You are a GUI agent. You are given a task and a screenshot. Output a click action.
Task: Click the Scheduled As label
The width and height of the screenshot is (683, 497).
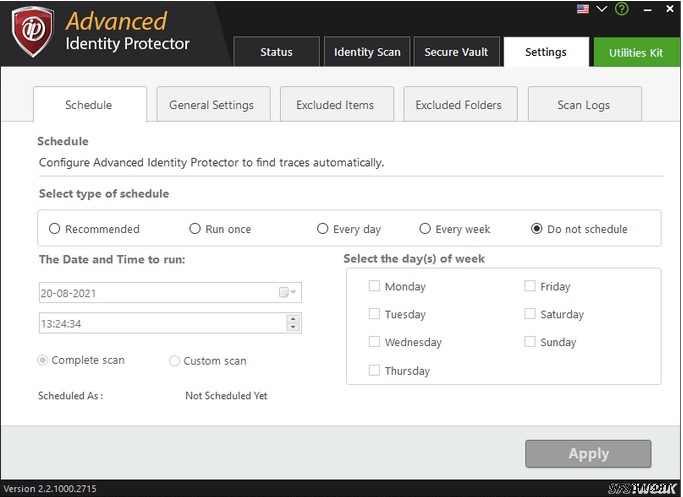(x=71, y=396)
